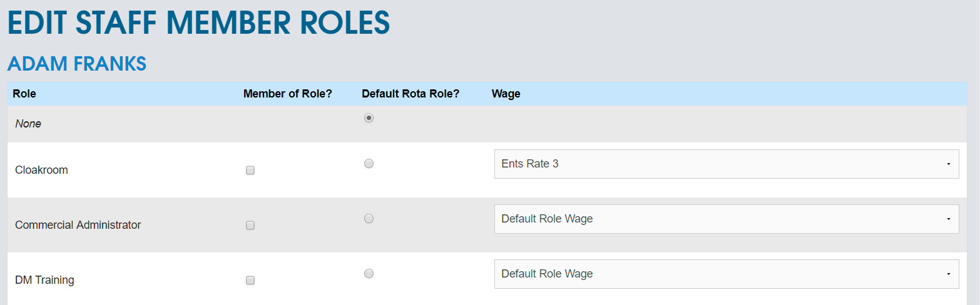Open the Cloakroom wage dropdown
The width and height of the screenshot is (980, 305).
click(x=726, y=164)
